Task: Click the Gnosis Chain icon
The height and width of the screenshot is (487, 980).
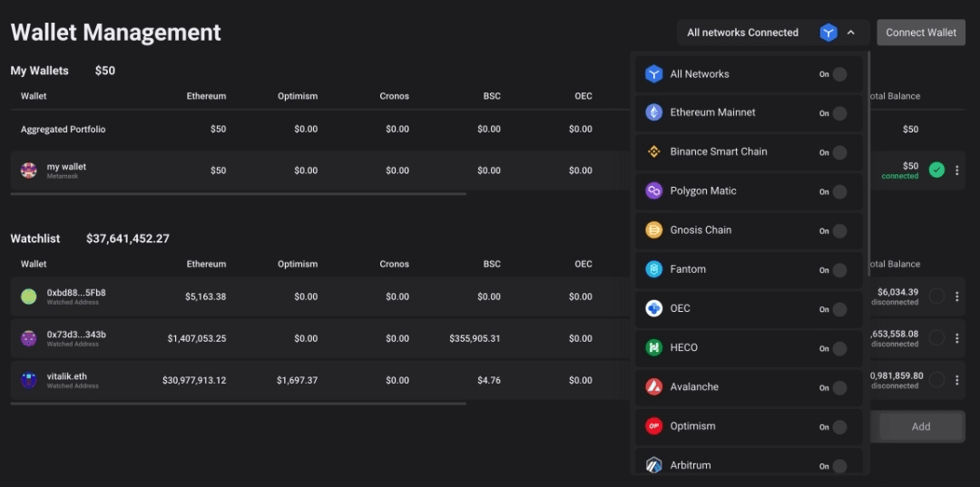Action: 653,230
